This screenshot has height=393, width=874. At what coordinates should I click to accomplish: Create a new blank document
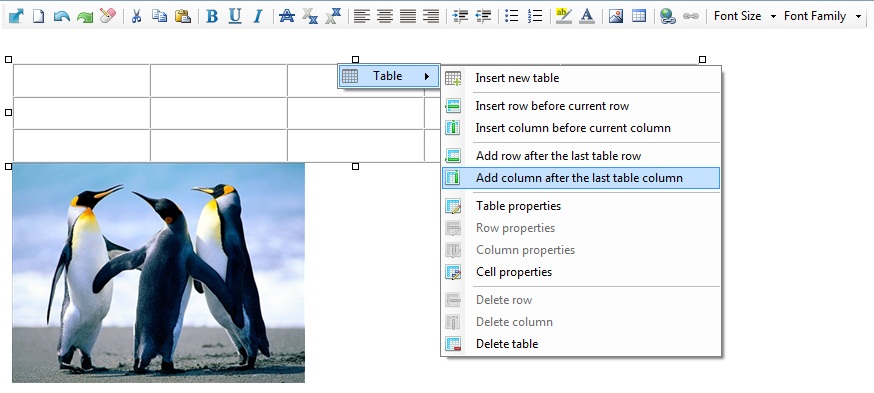[38, 16]
